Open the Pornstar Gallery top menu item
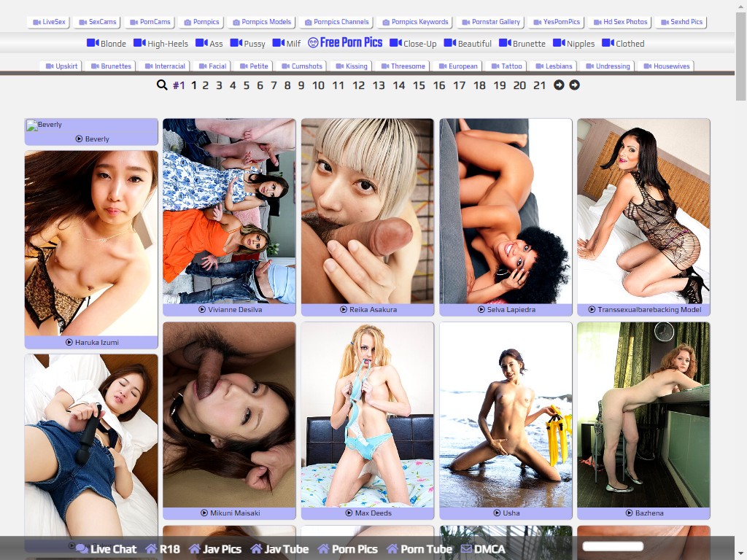Viewport: 747px width, 560px height. (490, 22)
